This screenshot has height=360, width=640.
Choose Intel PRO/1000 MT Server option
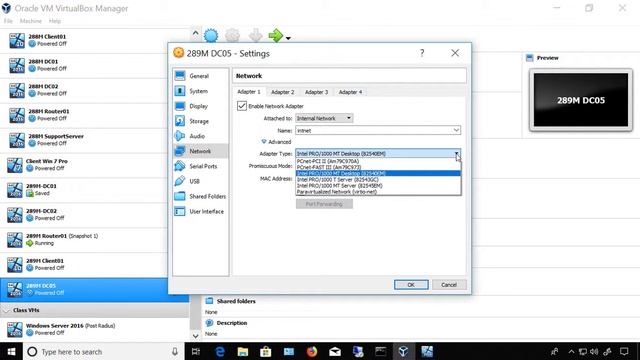[x=378, y=186]
